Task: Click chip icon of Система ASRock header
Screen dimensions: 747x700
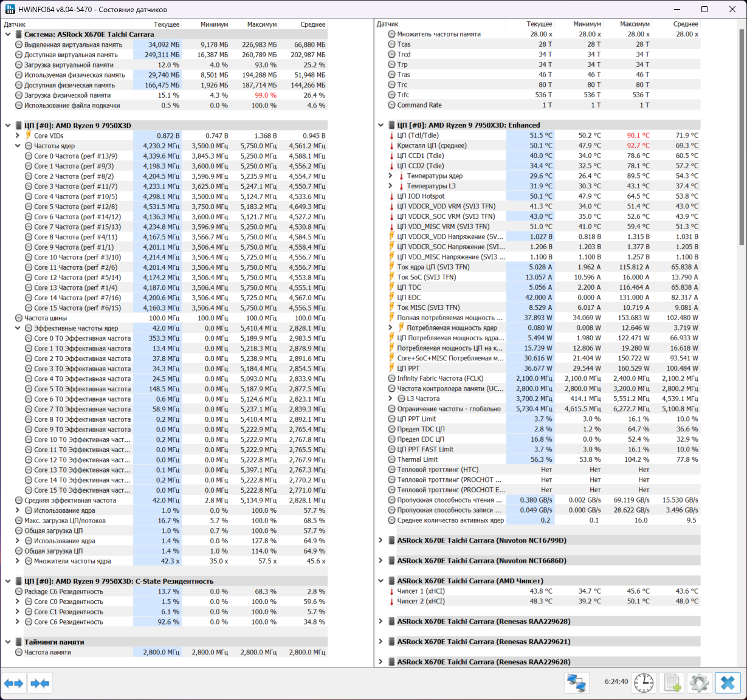Action: (x=18, y=35)
